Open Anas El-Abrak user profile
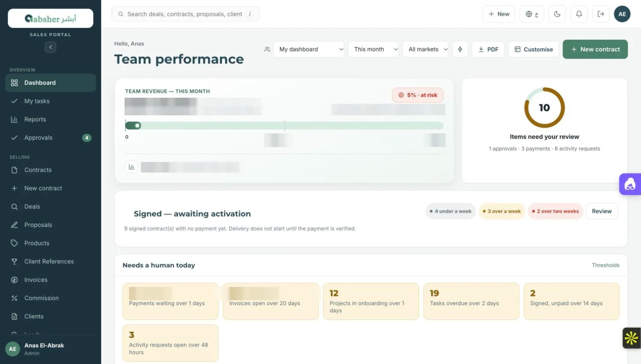641x364 pixels. pos(51,349)
